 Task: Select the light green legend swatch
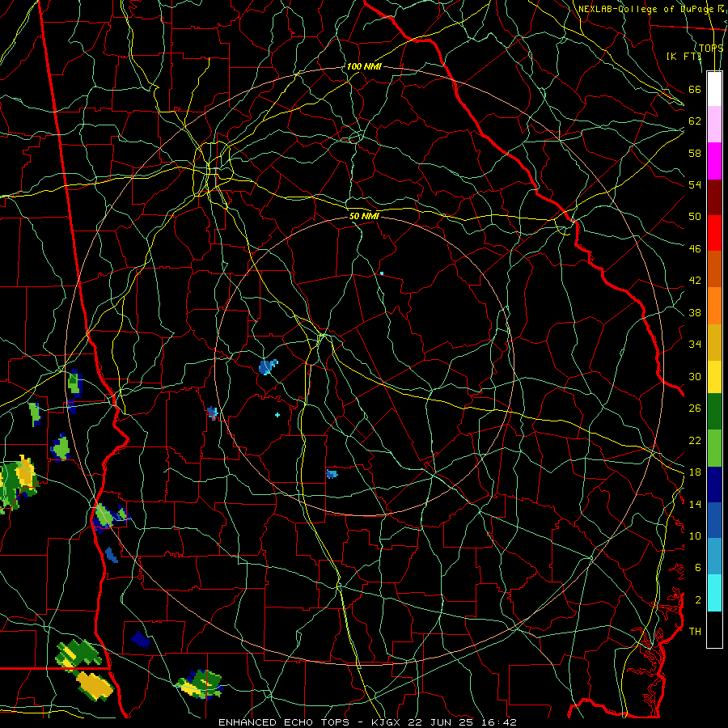pyautogui.click(x=714, y=448)
